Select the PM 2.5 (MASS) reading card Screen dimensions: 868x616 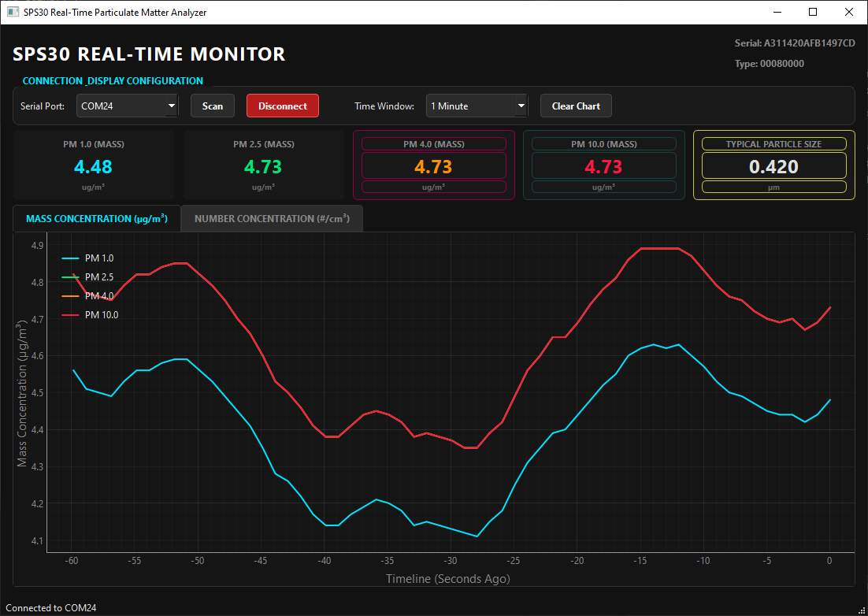point(264,165)
